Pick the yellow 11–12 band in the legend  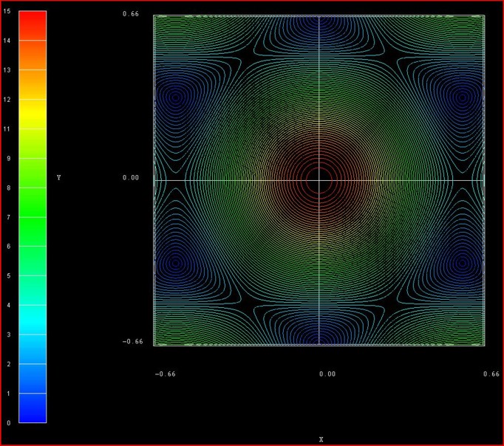coord(32,114)
